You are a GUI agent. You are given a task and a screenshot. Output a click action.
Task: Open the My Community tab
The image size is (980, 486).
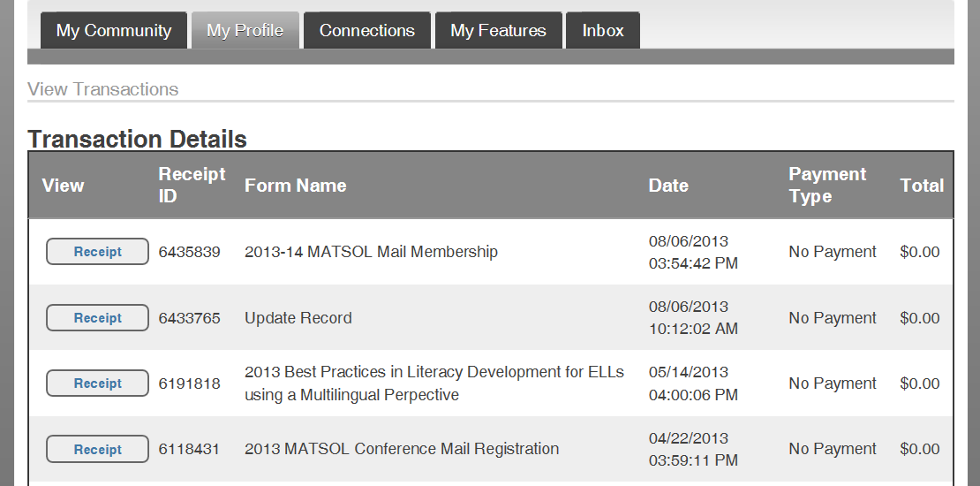pos(114,30)
